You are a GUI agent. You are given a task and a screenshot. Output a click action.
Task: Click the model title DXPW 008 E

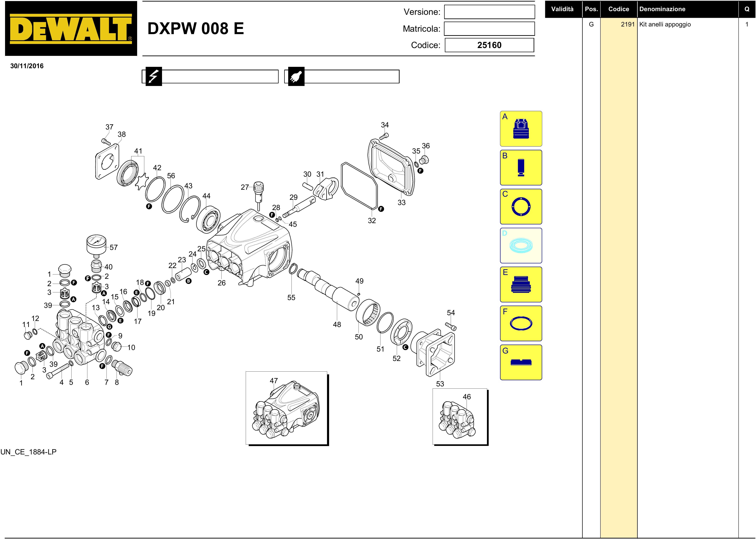coord(196,29)
